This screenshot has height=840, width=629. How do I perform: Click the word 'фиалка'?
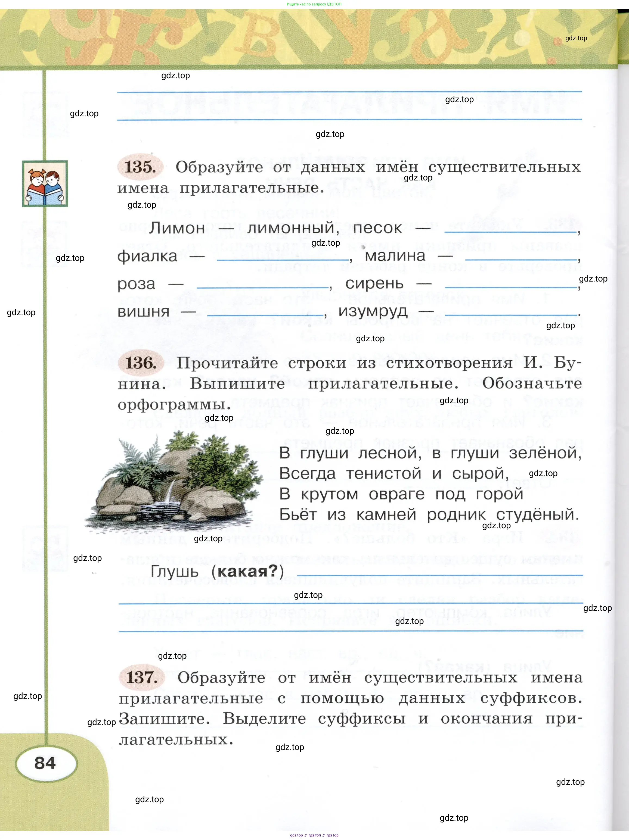(147, 256)
